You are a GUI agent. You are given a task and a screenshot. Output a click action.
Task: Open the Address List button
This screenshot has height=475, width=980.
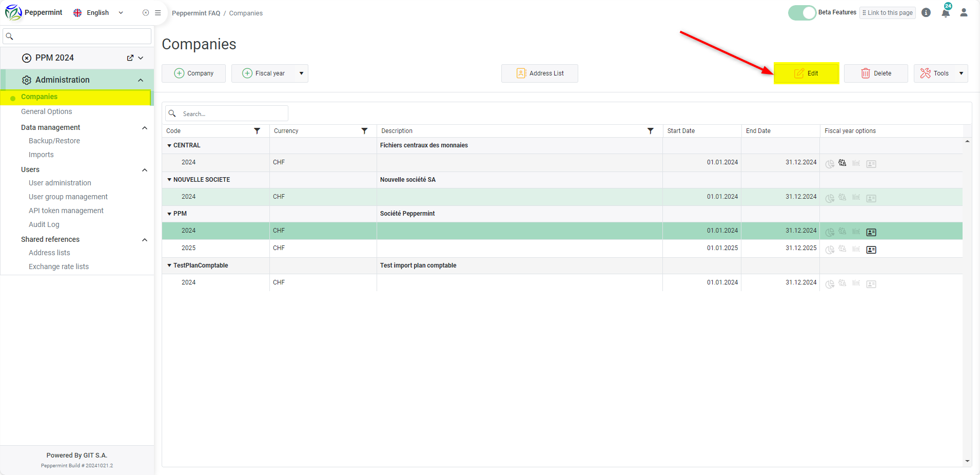(540, 73)
